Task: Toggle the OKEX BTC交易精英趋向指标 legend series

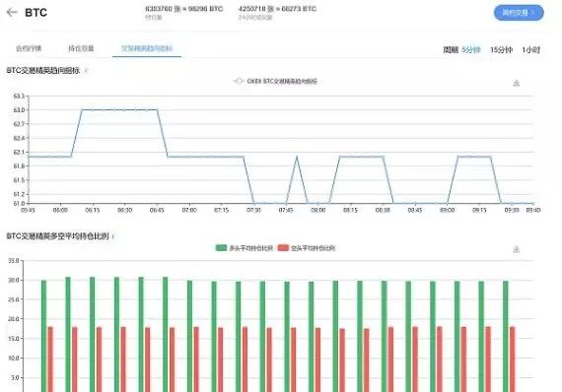Action: point(275,82)
